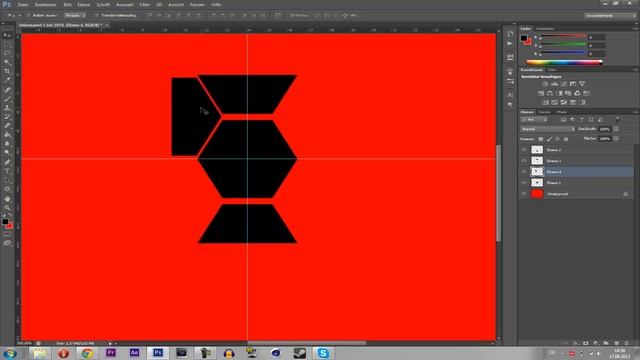The height and width of the screenshot is (360, 640).
Task: Add a Curves adjustment
Action: [x=564, y=84]
